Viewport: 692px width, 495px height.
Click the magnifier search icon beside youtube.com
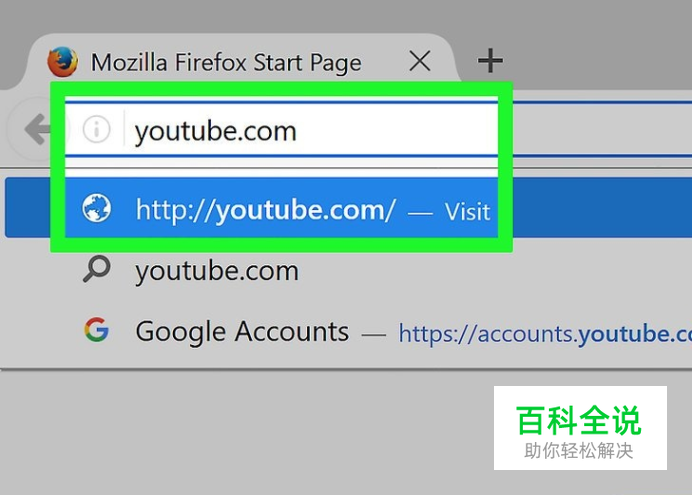(96, 268)
